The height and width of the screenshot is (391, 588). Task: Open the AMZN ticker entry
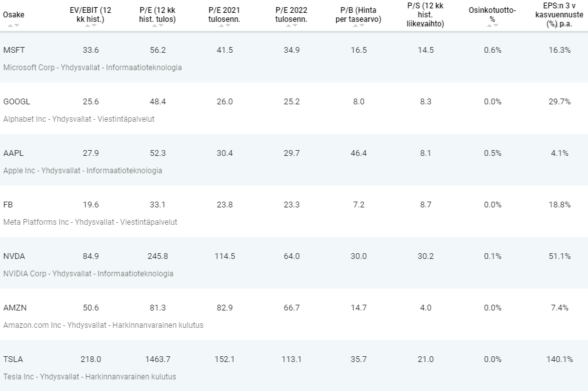pyautogui.click(x=15, y=307)
